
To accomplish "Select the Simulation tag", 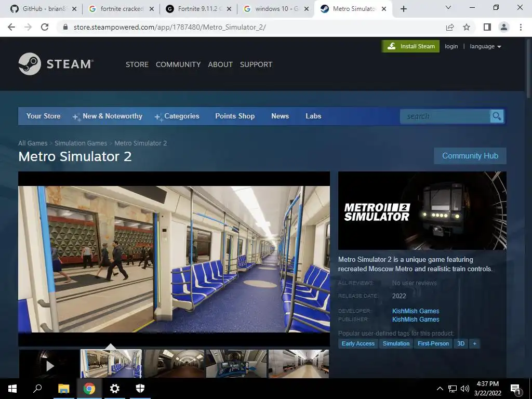I will pos(396,344).
